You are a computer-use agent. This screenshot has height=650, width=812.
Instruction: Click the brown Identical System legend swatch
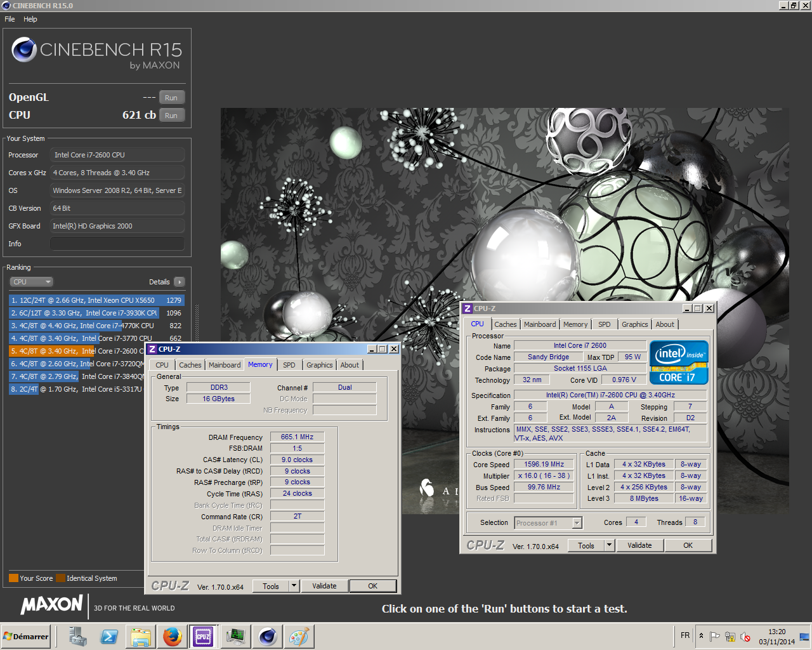[60, 578]
